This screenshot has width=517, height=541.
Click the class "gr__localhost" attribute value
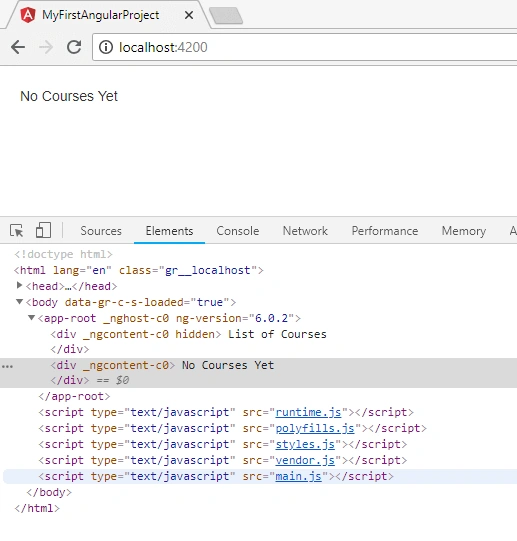coord(208,270)
